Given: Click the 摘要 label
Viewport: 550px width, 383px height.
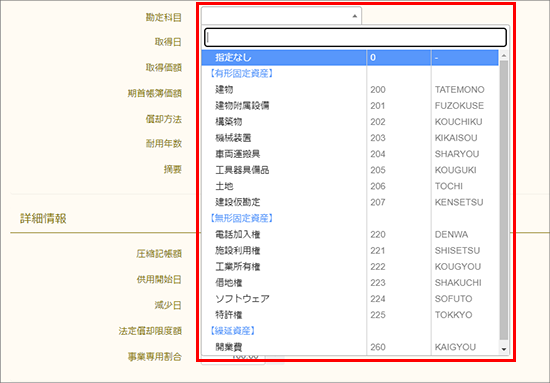Looking at the screenshot, I should [x=173, y=169].
